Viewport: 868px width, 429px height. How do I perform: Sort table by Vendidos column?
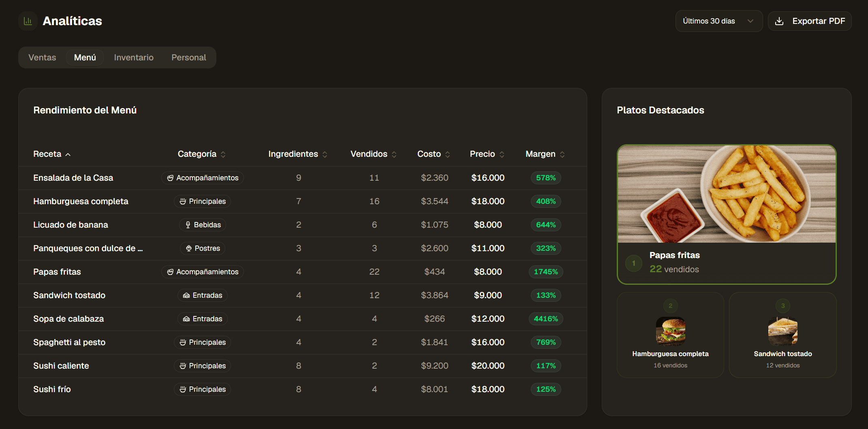374,154
